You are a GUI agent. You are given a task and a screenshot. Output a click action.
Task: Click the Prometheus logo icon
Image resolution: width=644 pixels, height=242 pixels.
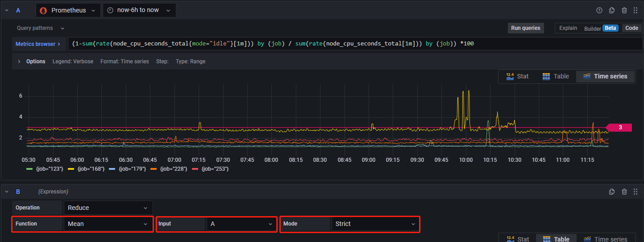pos(43,10)
